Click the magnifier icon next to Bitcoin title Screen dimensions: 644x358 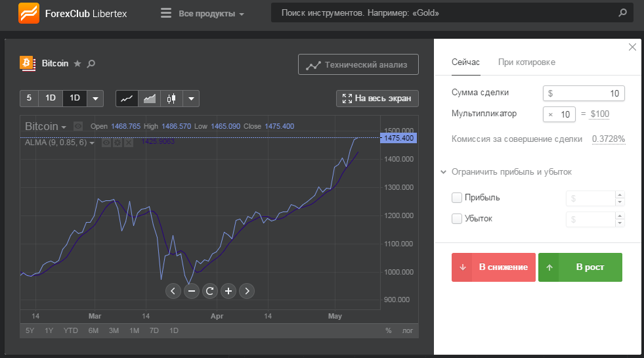(x=91, y=63)
